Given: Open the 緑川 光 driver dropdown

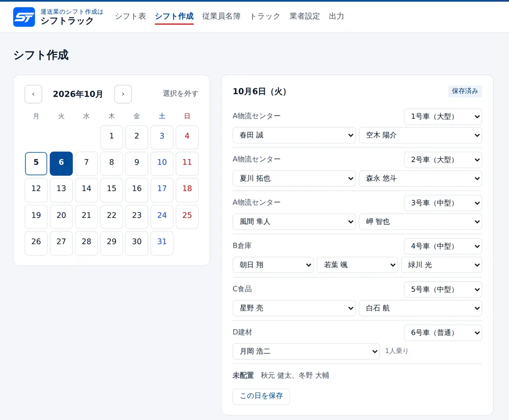Looking at the screenshot, I should click(442, 265).
